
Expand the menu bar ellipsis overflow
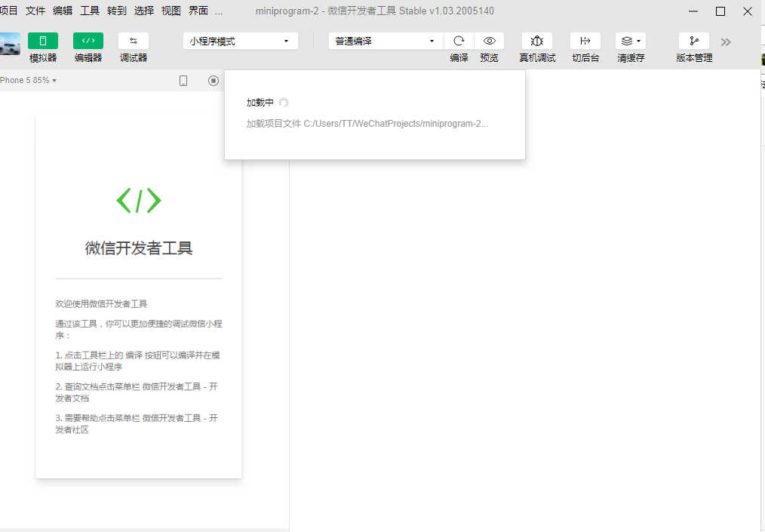(219, 11)
